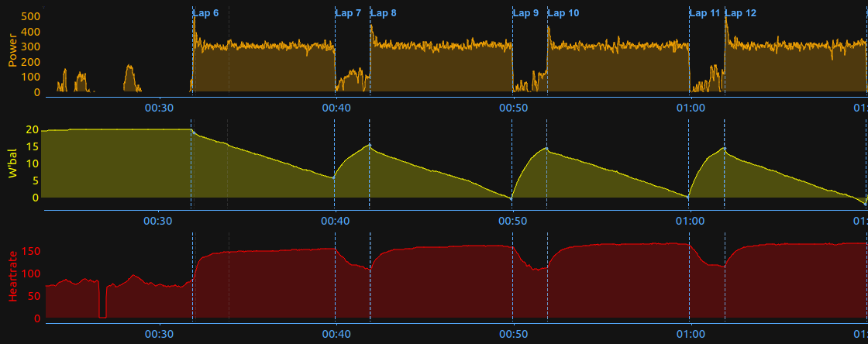Click the Lap 6 marker label
The image size is (868, 344).
(x=205, y=12)
